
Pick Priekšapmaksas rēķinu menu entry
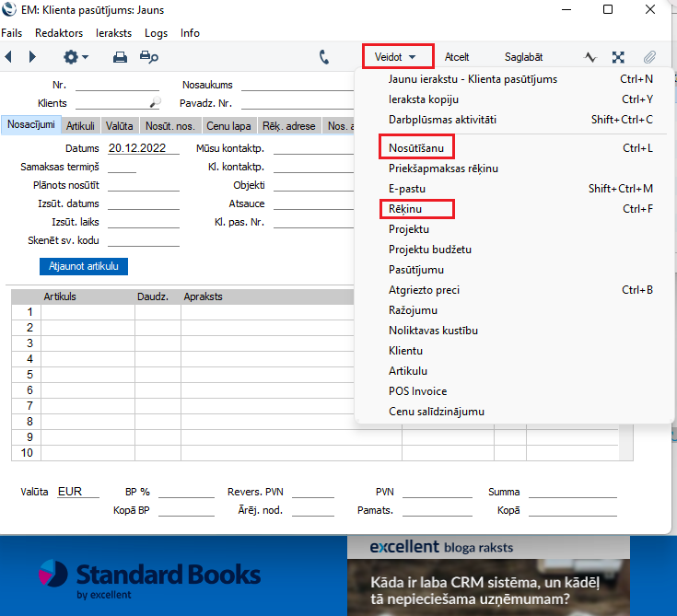443,169
